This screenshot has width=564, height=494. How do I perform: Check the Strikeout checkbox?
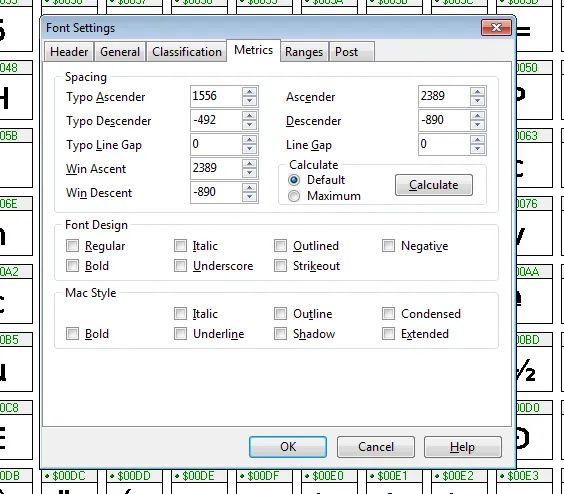[280, 266]
